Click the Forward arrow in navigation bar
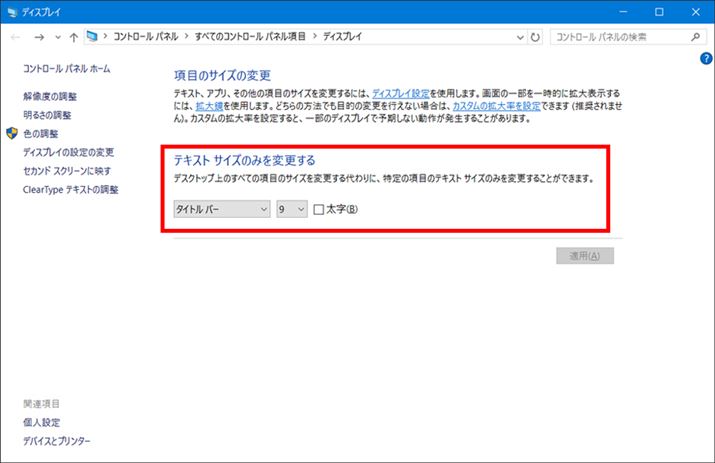 (39, 37)
